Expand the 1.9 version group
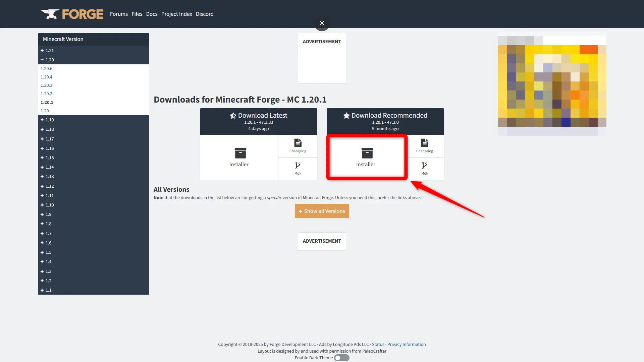The image size is (644, 362). click(x=94, y=214)
